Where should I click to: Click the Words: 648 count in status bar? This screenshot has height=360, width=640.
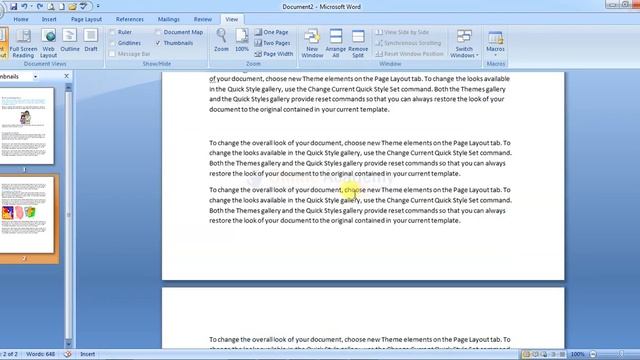coord(40,354)
